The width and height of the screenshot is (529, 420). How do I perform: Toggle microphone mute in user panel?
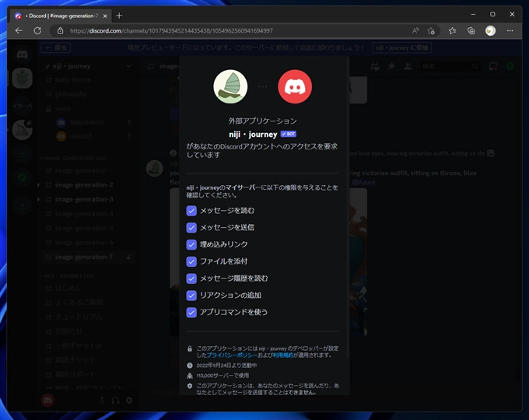click(102, 401)
